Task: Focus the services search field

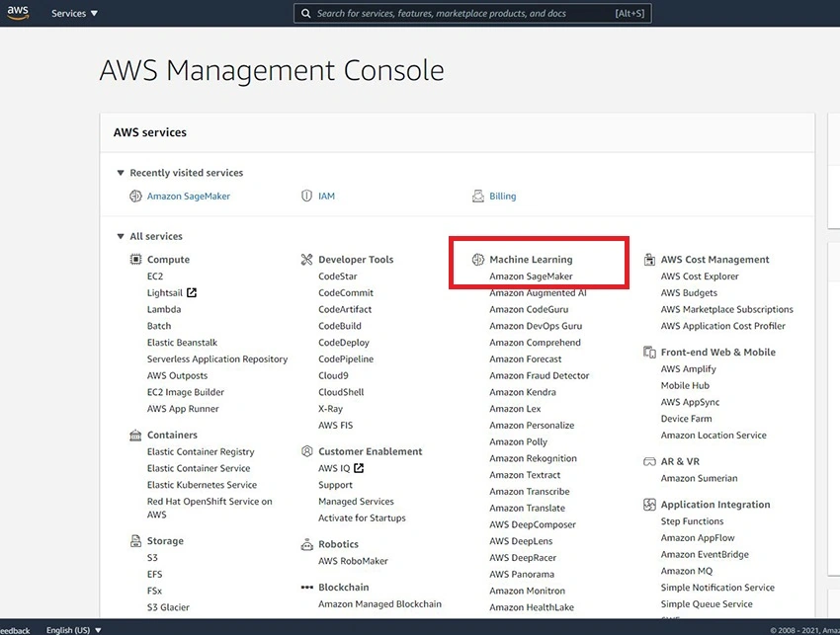Action: tap(472, 14)
